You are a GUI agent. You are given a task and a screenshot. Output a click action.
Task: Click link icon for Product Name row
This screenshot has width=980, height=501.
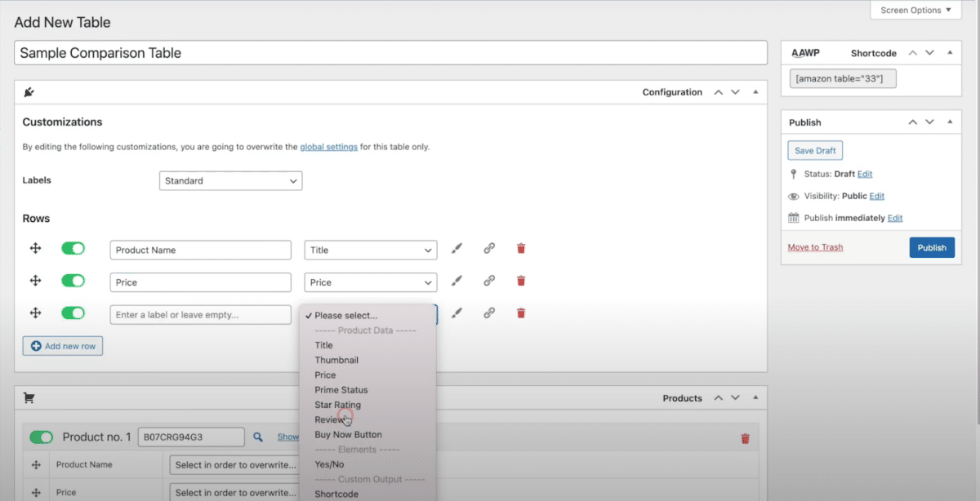click(489, 248)
